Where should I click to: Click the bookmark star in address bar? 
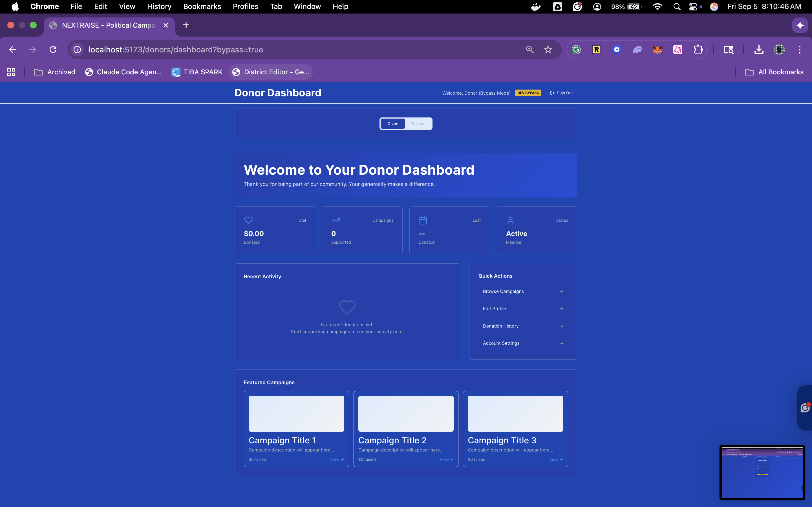548,50
